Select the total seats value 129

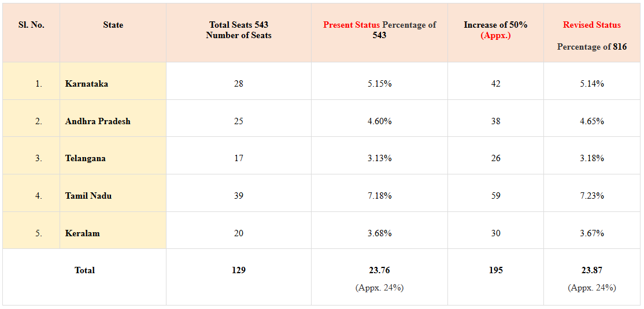click(239, 270)
